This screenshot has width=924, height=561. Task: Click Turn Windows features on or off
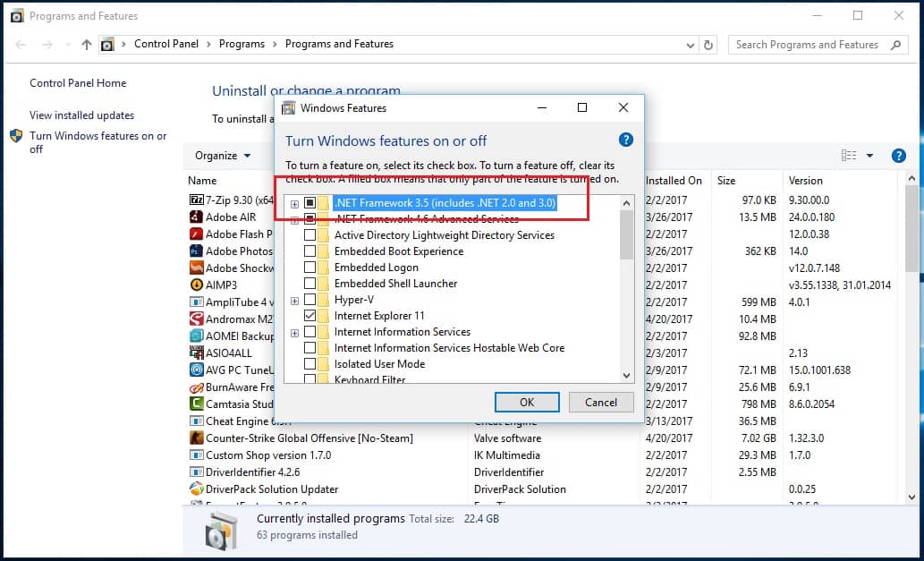click(97, 142)
